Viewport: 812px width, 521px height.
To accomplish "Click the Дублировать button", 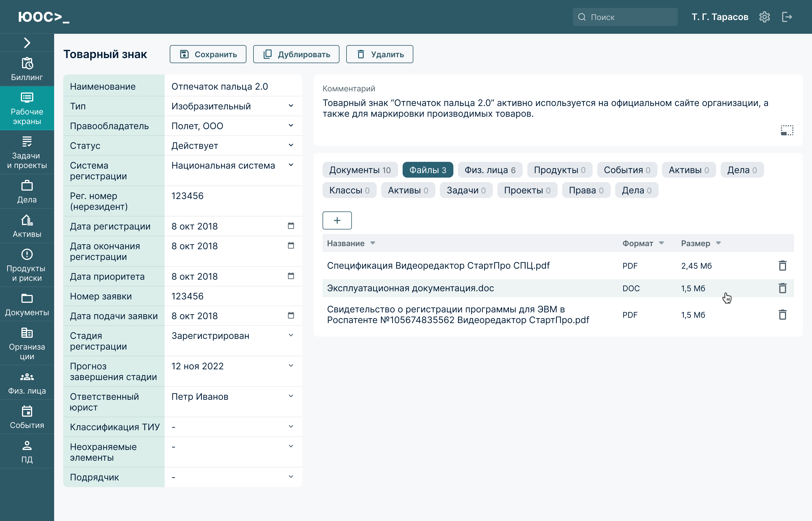I will pos(296,54).
